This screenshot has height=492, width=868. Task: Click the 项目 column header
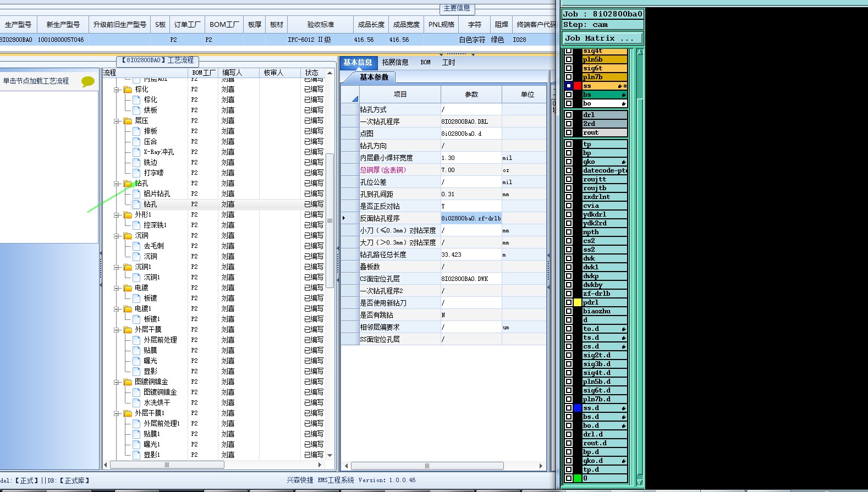point(400,95)
